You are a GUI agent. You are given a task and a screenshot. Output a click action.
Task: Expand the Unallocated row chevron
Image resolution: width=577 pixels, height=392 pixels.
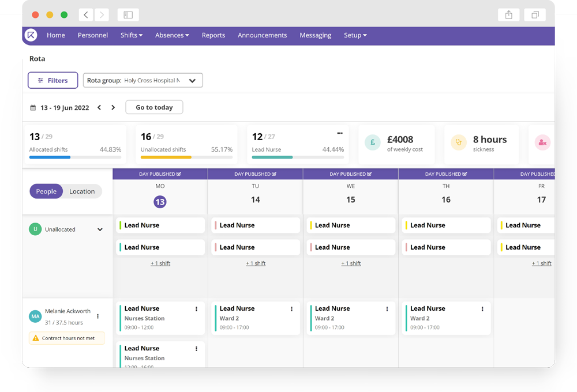[100, 229]
